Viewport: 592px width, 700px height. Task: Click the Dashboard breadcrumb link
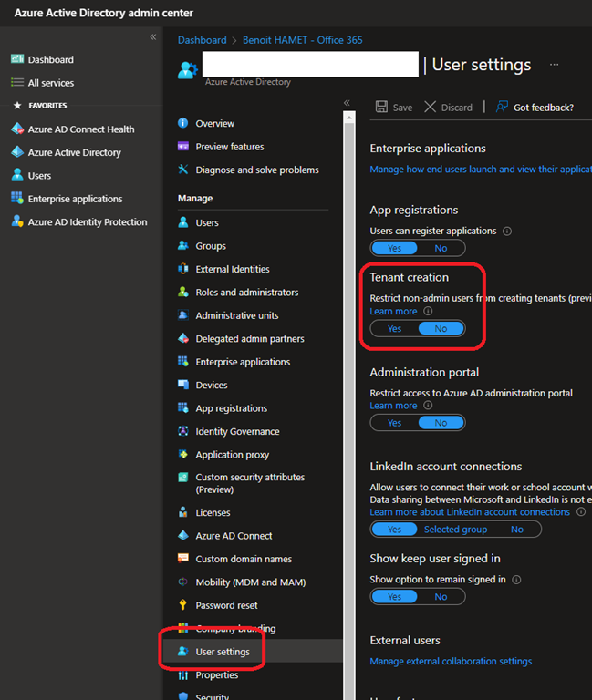click(x=202, y=40)
